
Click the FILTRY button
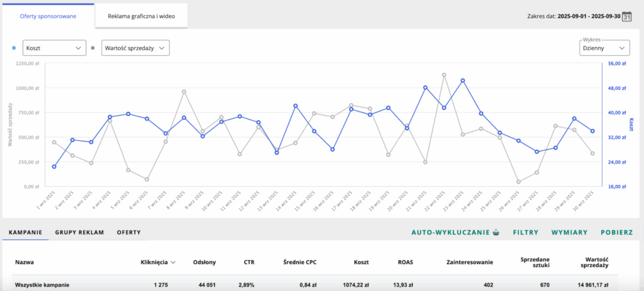click(526, 233)
